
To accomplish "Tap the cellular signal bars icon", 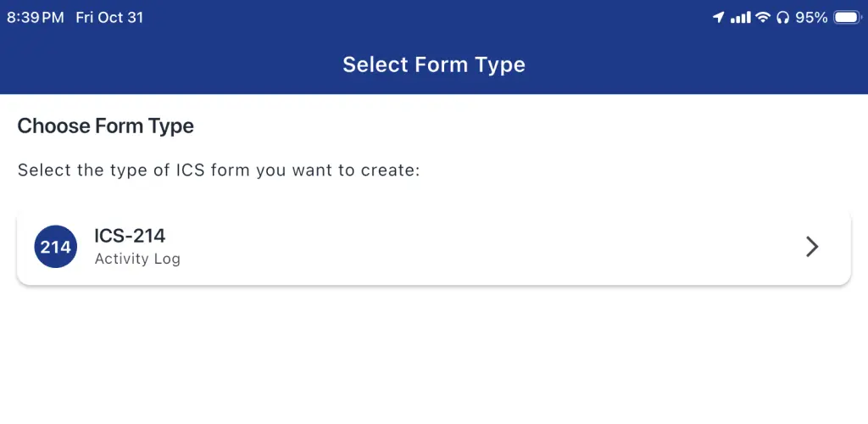I will 741,18.
